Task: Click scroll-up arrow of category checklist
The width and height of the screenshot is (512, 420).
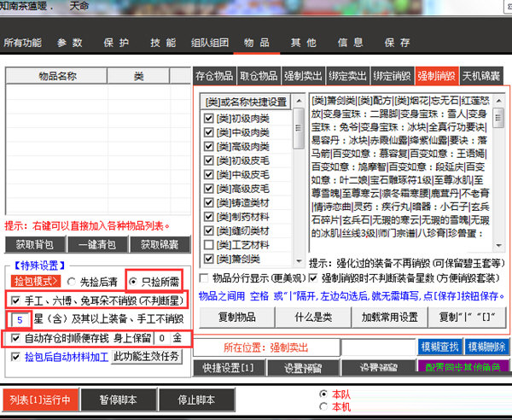Action: pos(299,101)
